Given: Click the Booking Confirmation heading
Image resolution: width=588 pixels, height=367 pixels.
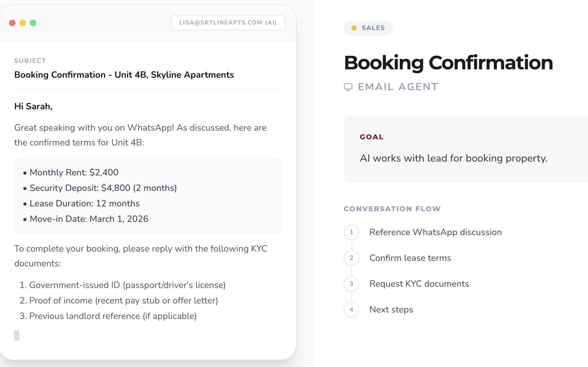Looking at the screenshot, I should pos(448,63).
